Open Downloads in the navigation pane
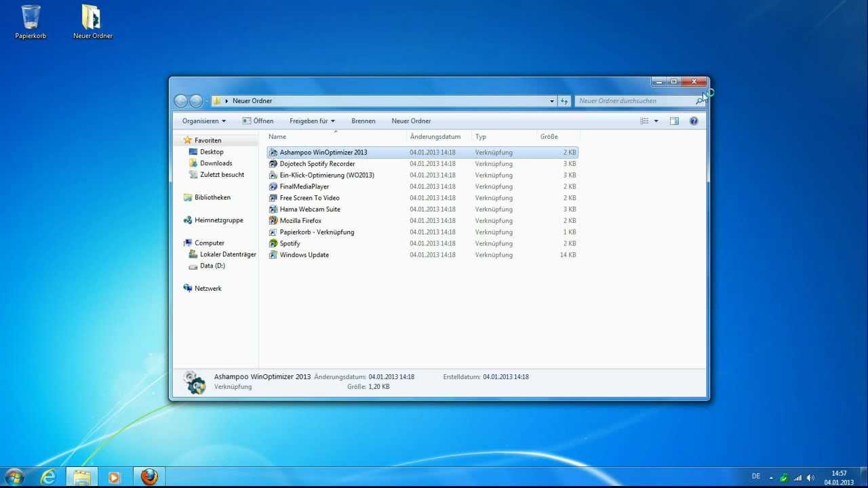This screenshot has height=488, width=868. (216, 163)
